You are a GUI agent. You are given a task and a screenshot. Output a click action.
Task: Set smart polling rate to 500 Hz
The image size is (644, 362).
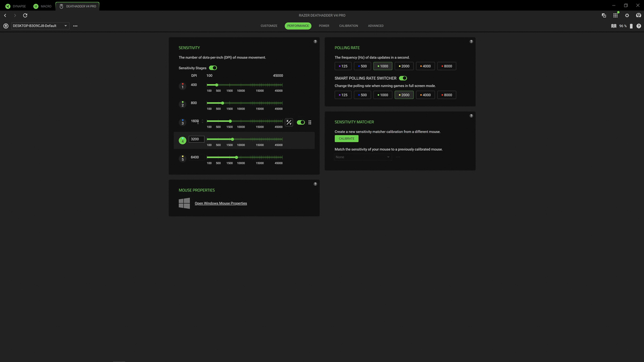tap(363, 95)
